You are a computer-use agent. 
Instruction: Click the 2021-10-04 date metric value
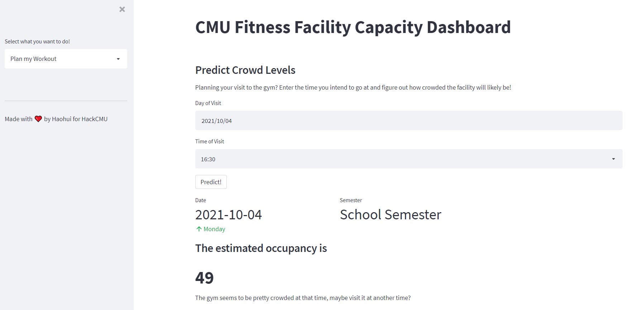(228, 215)
